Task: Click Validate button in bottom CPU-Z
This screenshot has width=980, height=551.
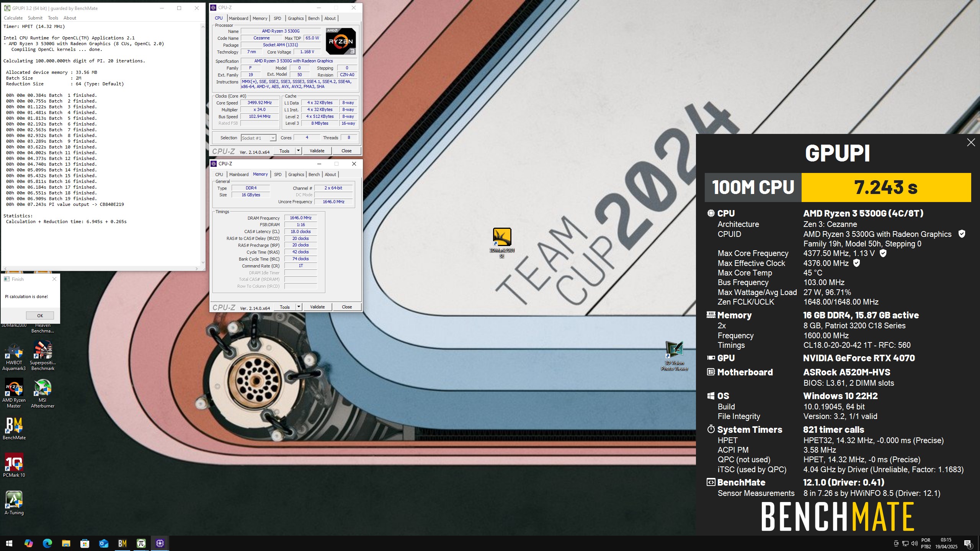Action: click(x=317, y=307)
